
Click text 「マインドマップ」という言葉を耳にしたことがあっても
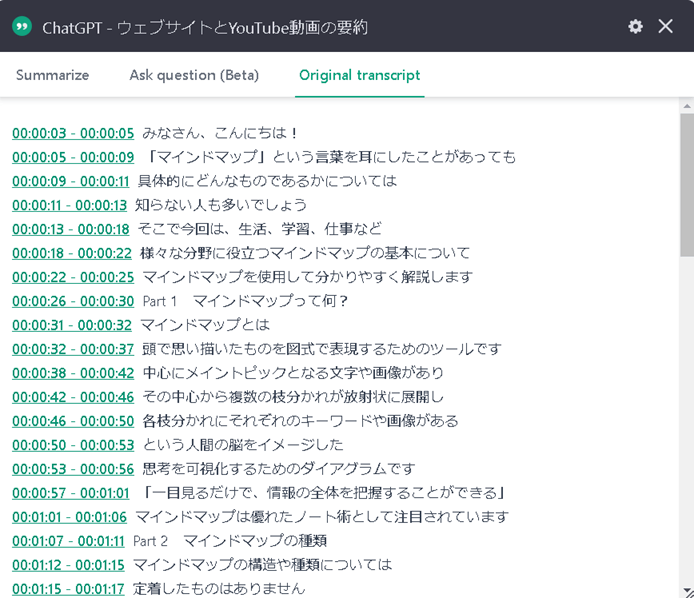332,157
